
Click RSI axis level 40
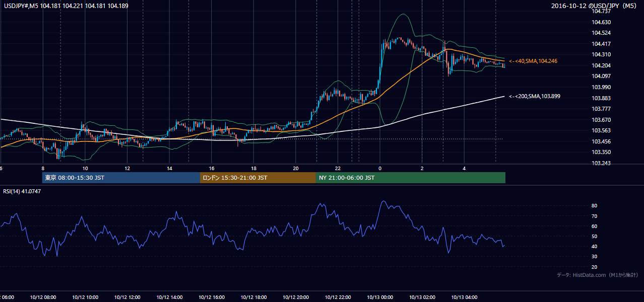pos(595,247)
